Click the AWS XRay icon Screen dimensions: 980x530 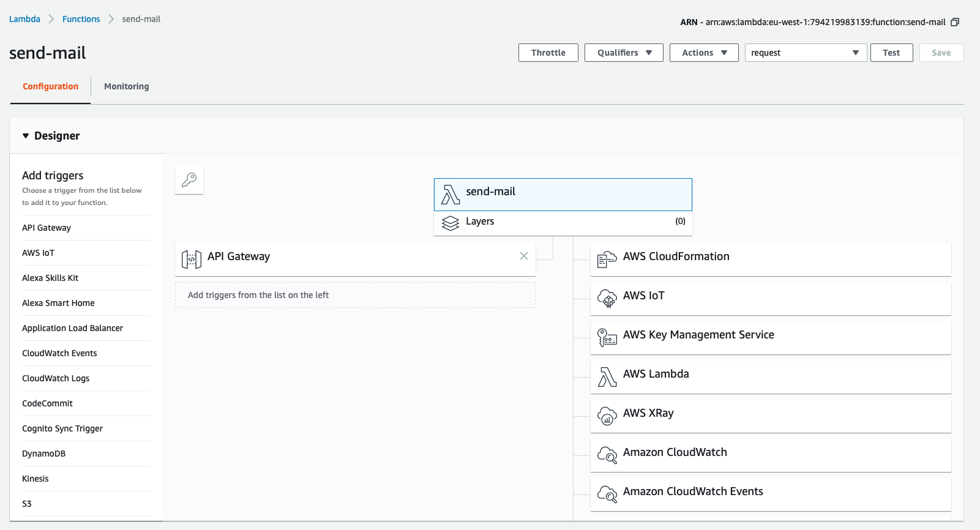(607, 416)
